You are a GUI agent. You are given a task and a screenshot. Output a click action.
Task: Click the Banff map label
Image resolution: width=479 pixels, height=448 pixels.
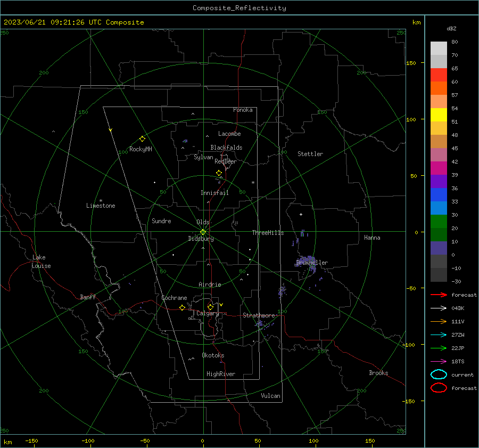88,297
